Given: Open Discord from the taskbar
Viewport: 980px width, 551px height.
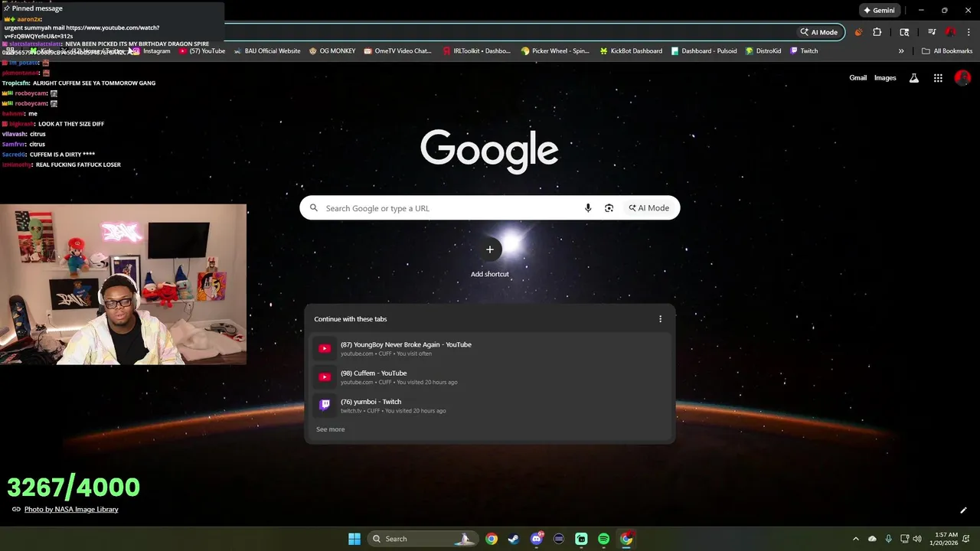Looking at the screenshot, I should (537, 539).
